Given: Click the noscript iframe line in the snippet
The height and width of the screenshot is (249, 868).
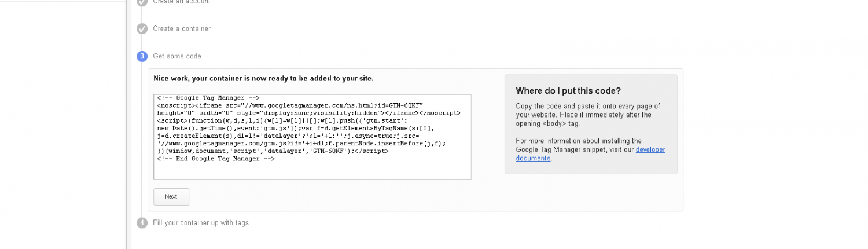Looking at the screenshot, I should tap(290, 106).
